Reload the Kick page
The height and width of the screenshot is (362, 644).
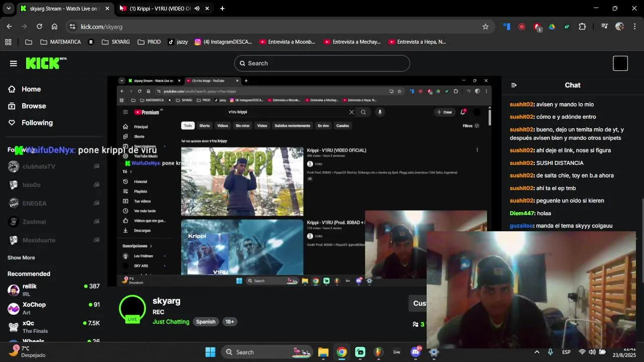click(39, 27)
